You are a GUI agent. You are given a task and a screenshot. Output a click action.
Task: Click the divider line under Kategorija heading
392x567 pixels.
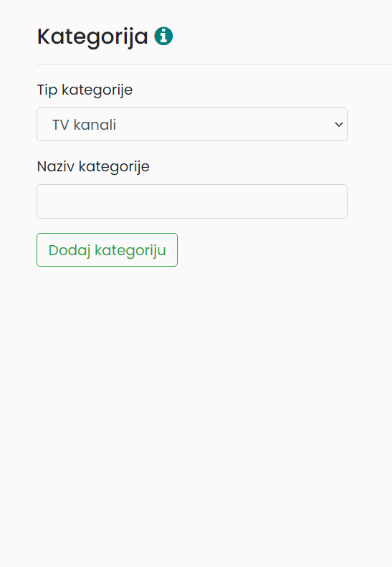coord(214,64)
